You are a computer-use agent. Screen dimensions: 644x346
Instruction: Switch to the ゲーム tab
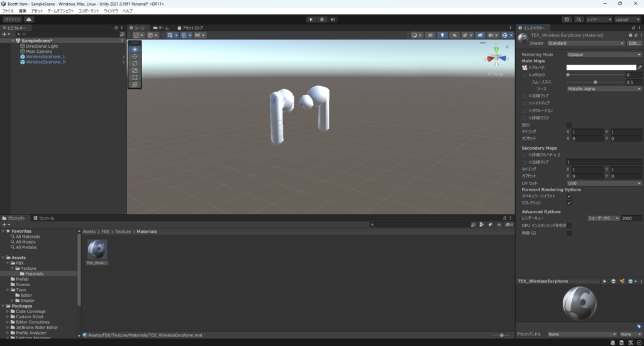[x=161, y=28]
